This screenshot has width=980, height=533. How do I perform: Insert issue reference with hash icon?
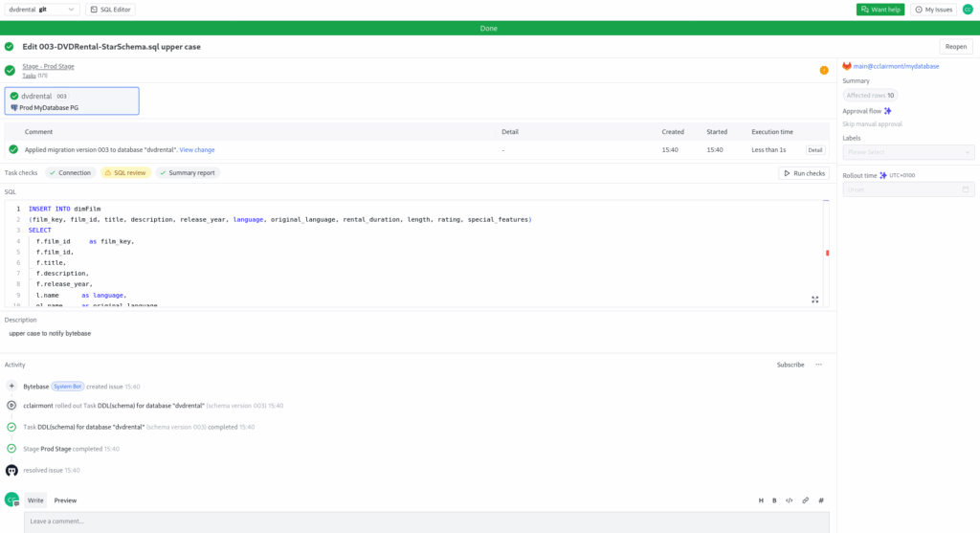click(x=820, y=500)
